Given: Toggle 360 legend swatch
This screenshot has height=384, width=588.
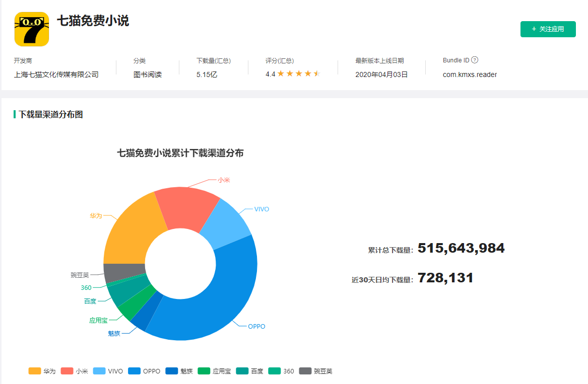Looking at the screenshot, I should click(275, 371).
